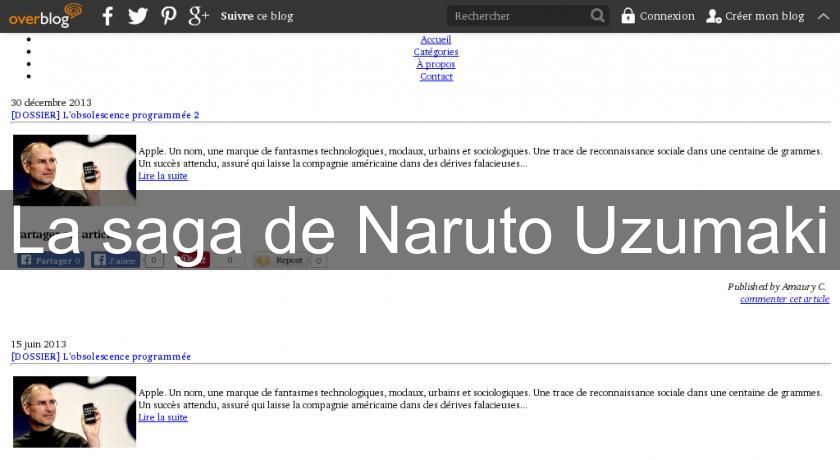This screenshot has height=460, width=840.
Task: Select the '15 juin 2013' date text
Action: tap(39, 344)
